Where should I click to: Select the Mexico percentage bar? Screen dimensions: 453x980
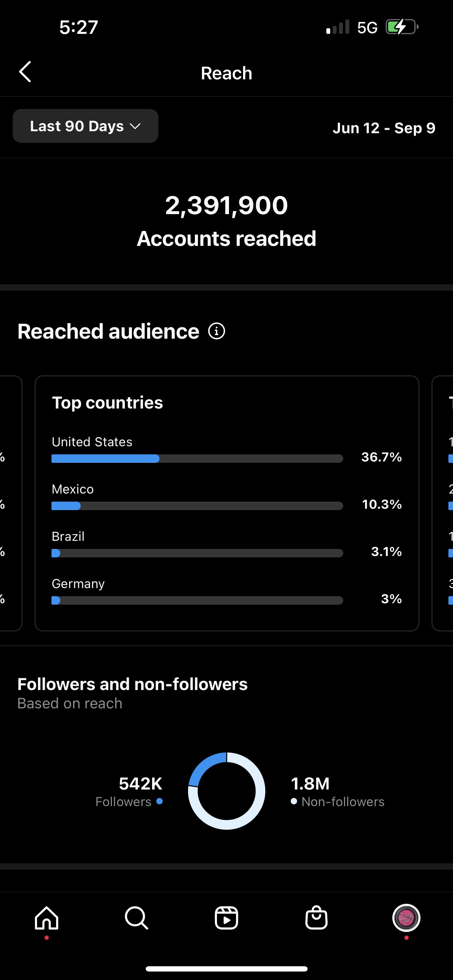(197, 506)
